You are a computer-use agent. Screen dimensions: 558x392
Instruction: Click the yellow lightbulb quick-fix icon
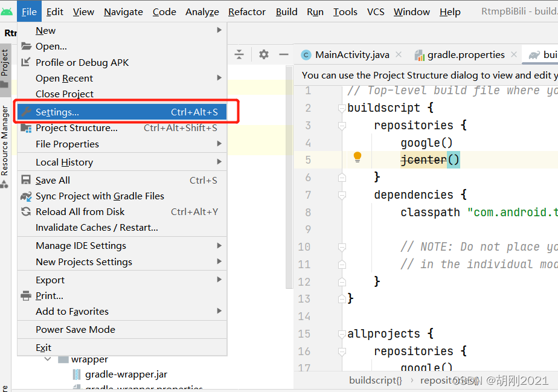(x=357, y=158)
